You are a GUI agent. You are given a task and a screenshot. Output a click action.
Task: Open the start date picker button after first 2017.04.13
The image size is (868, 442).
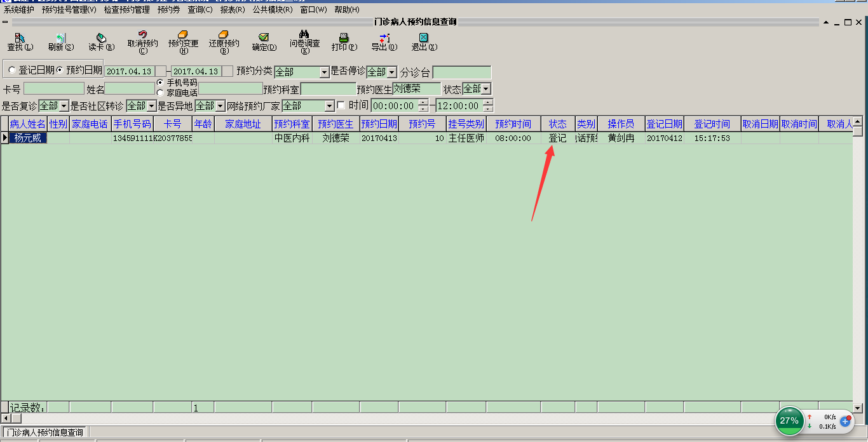click(161, 72)
